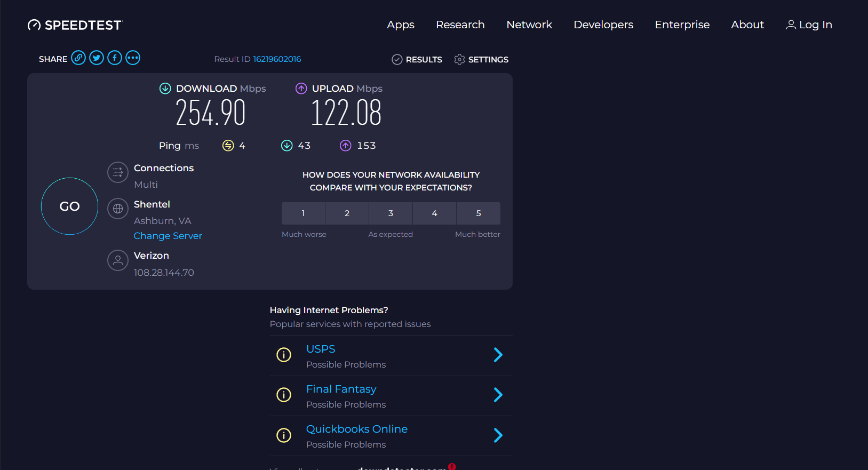Rate network availability as 3
868x470 pixels.
[391, 213]
